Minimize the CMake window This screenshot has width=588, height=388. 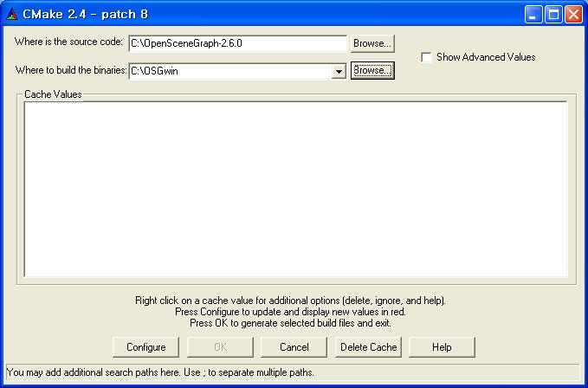click(x=533, y=15)
